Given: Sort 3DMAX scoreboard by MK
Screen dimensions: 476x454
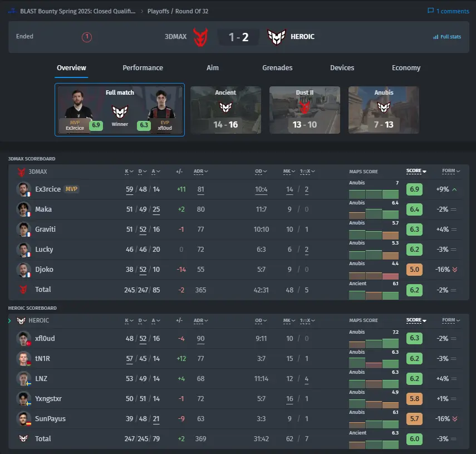Looking at the screenshot, I should (x=289, y=171).
